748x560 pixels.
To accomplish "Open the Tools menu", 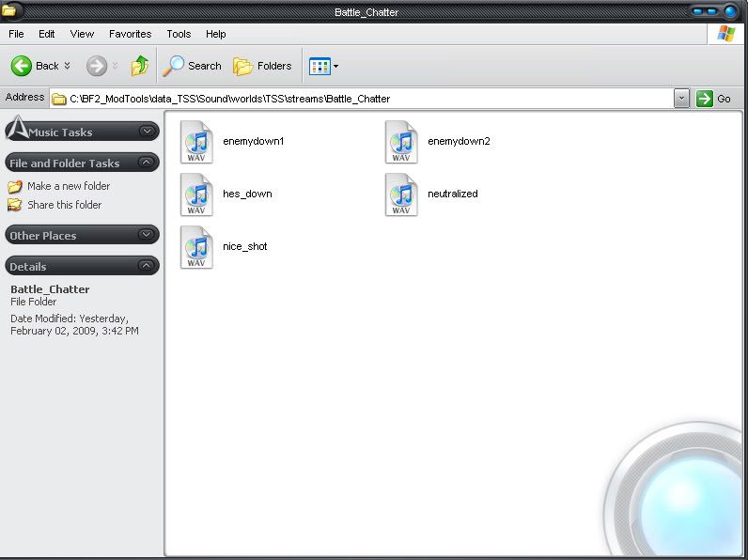I will (179, 34).
